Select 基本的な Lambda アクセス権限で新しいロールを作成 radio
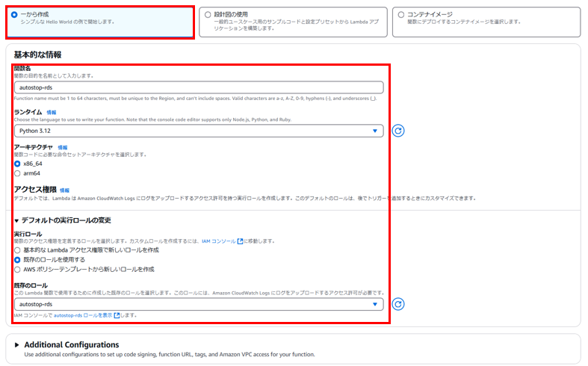Viewport: 588px width, 366px height. (x=17, y=250)
